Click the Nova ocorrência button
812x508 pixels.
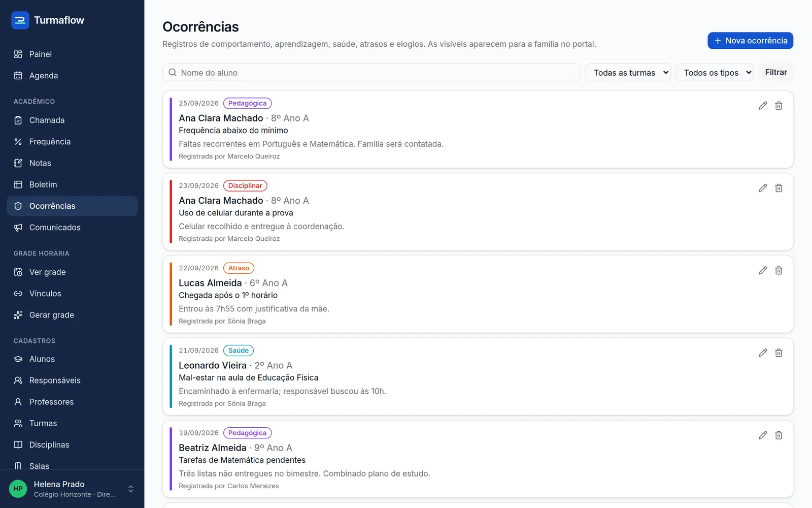click(750, 41)
